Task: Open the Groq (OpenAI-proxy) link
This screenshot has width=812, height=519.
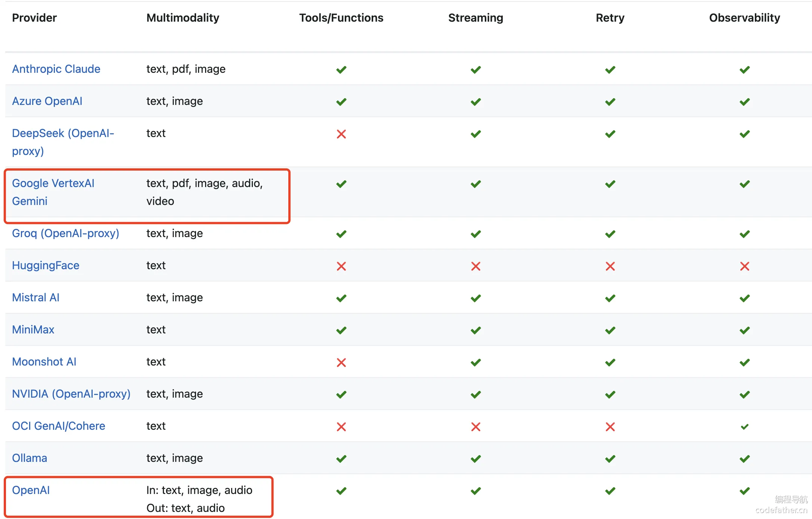Action: click(65, 233)
